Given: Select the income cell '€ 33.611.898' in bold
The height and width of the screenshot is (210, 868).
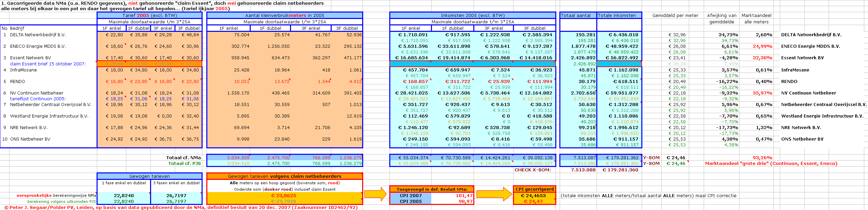Looking at the screenshot, I should pos(454,46).
